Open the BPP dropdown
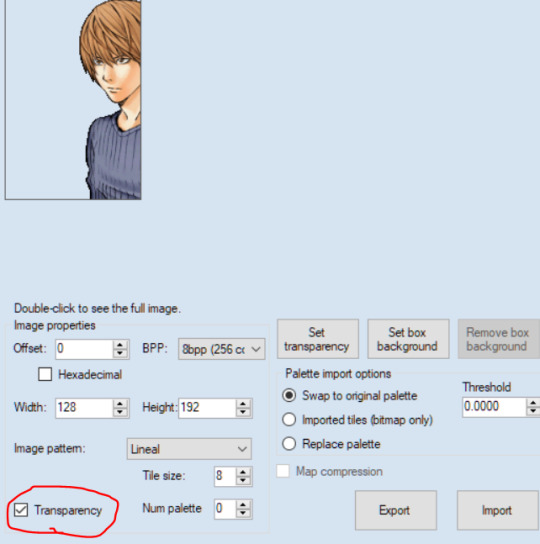Screen dimensions: 540x544 [222, 349]
